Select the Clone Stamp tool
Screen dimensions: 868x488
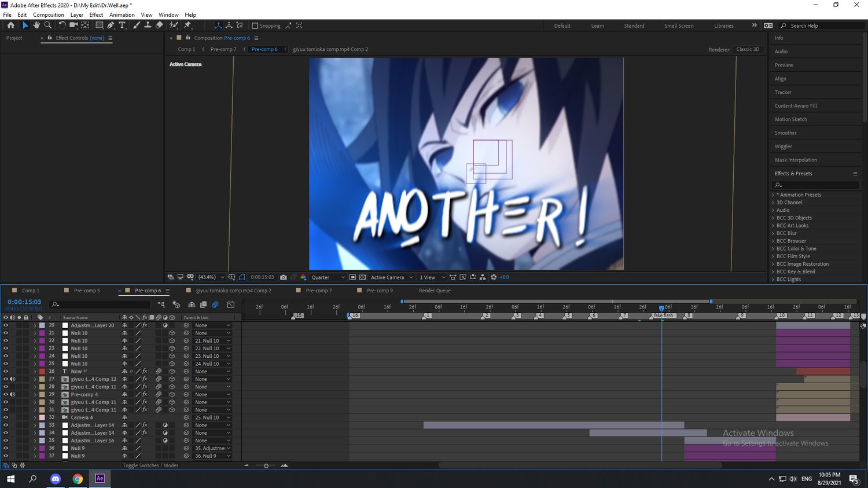(x=148, y=25)
